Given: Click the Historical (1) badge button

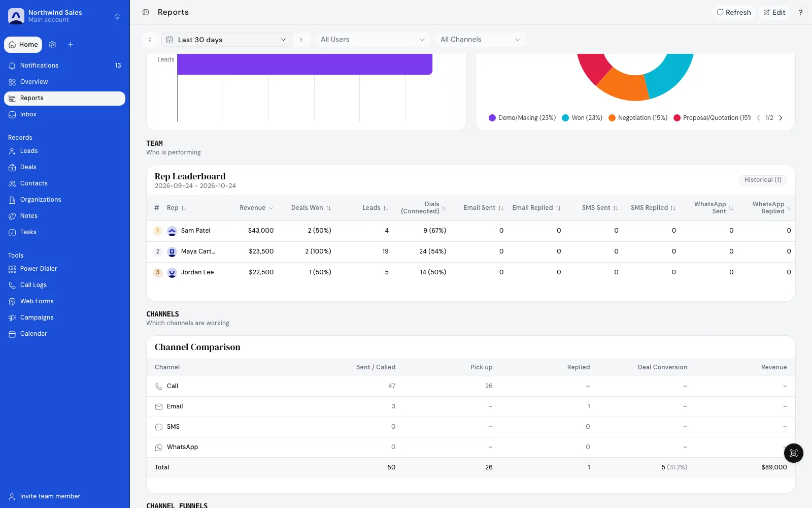Looking at the screenshot, I should 763,180.
